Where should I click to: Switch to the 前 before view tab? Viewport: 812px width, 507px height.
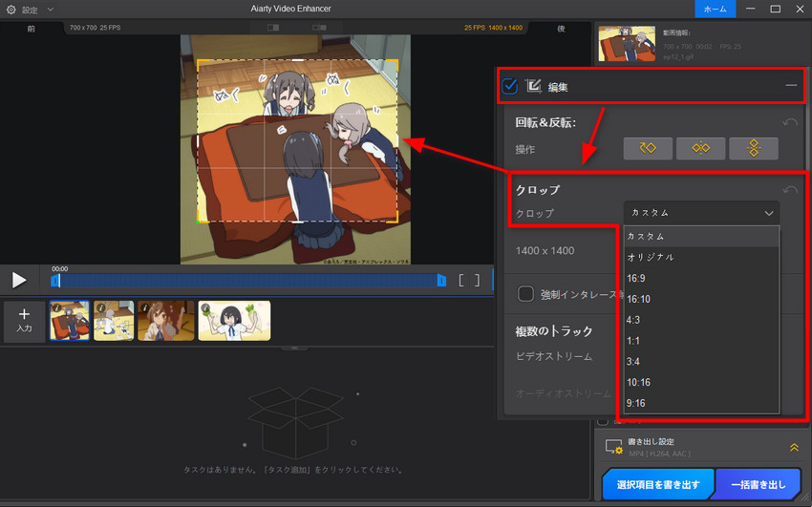[32, 29]
